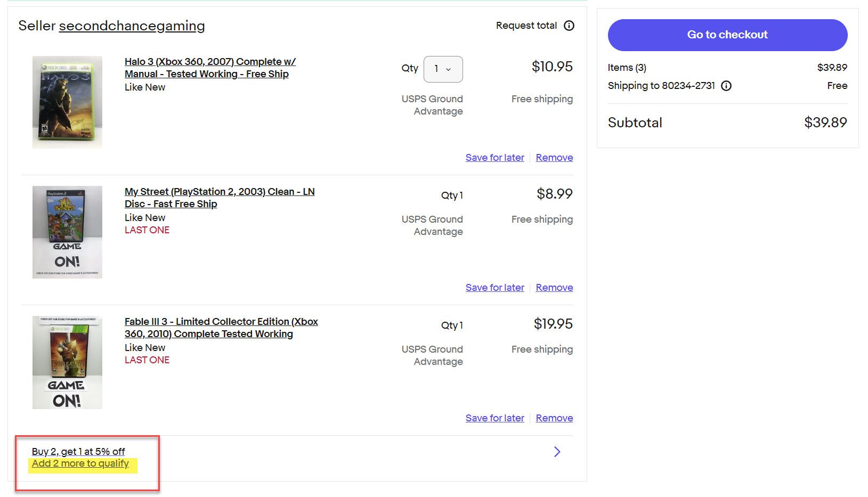
Task: Remove Fable III from the cart
Action: pos(555,418)
